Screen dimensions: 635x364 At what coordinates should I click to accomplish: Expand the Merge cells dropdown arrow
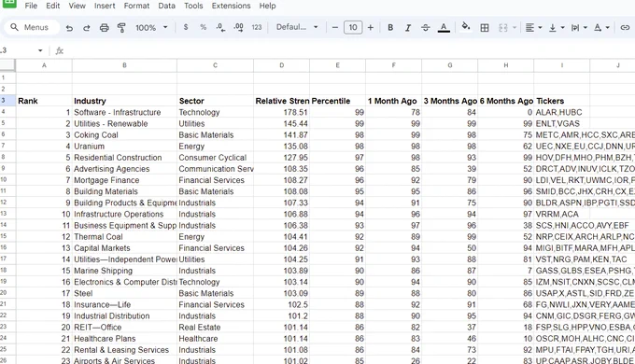coord(515,27)
